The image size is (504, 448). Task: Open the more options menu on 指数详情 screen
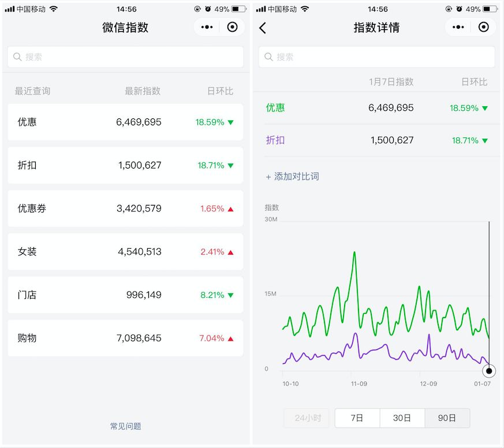(x=458, y=27)
